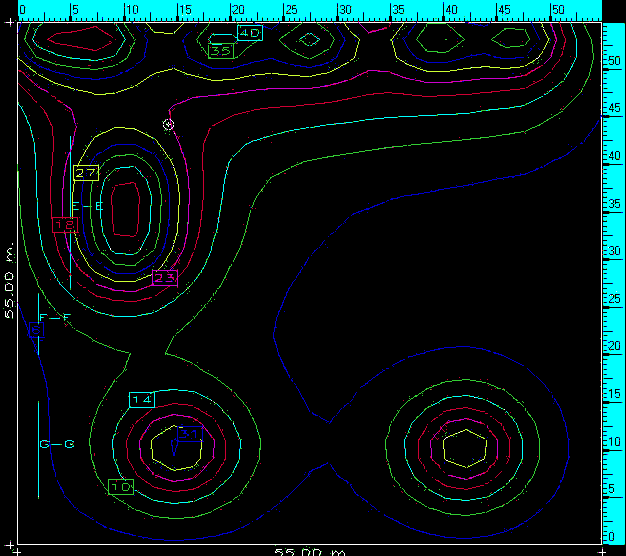Select the E-E section label
Viewport: 626px width, 556px height.
87,206
